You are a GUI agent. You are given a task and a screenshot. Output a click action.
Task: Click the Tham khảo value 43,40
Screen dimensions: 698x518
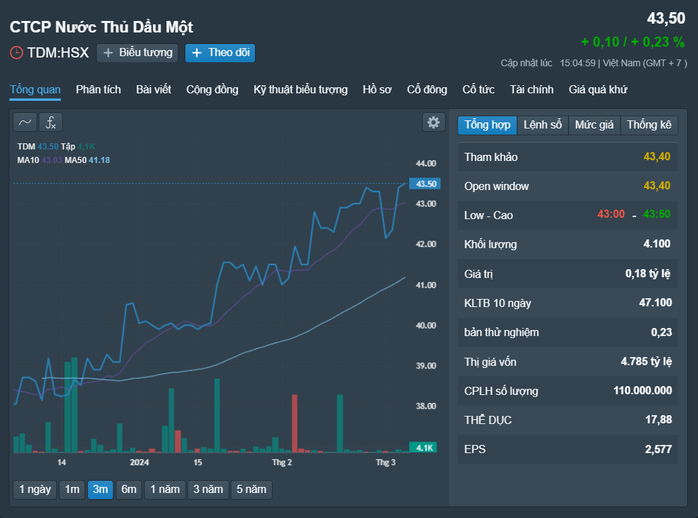pyautogui.click(x=657, y=157)
